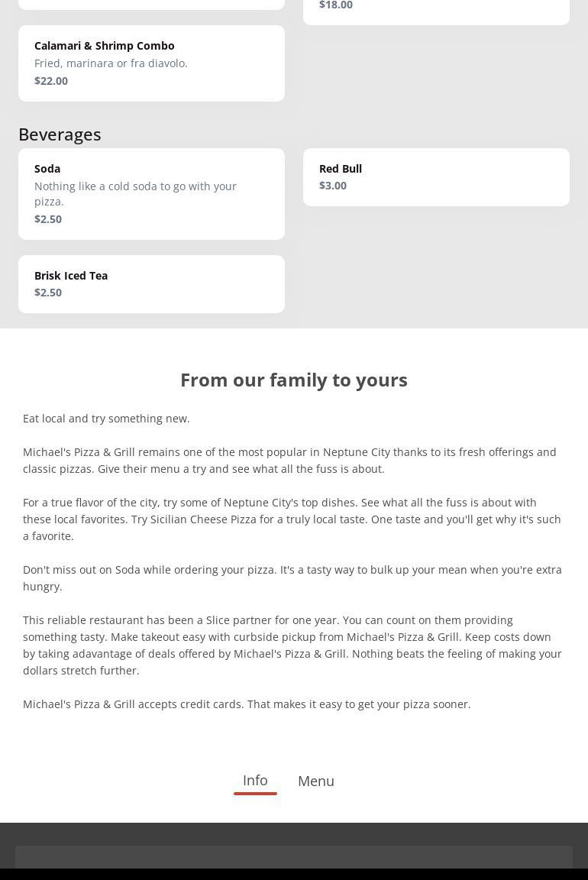Viewport: 588px width, 880px height.
Task: Click the 'Nothing like a cold soda' description
Action: (x=135, y=194)
